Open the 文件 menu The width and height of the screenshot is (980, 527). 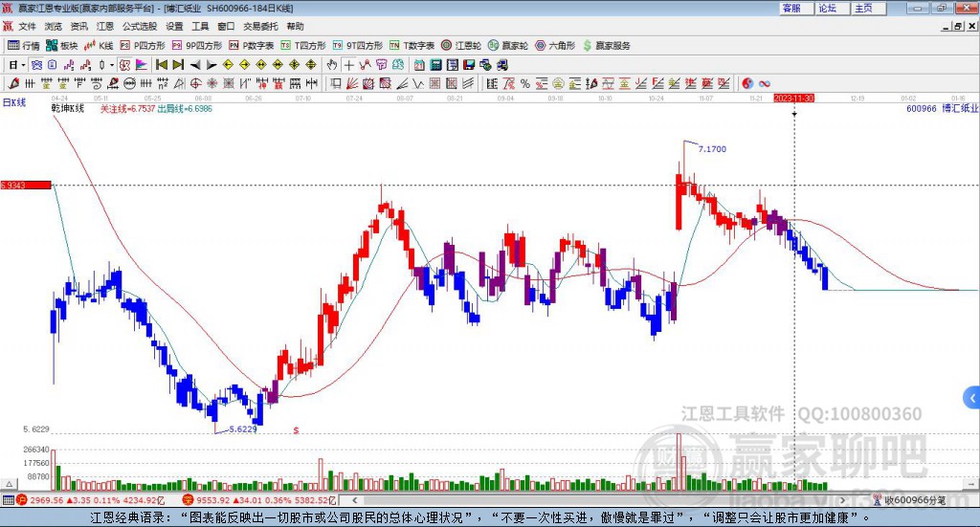tap(27, 26)
